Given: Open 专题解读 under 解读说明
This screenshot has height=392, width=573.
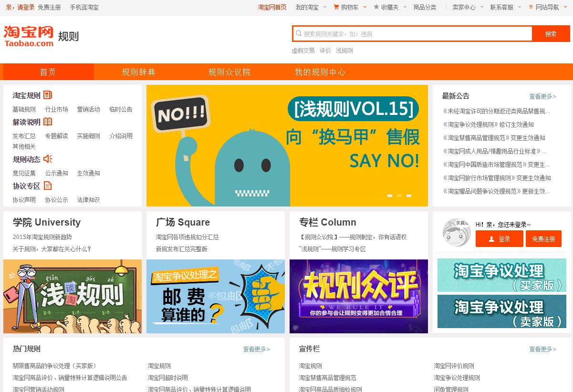Looking at the screenshot, I should point(57,136).
